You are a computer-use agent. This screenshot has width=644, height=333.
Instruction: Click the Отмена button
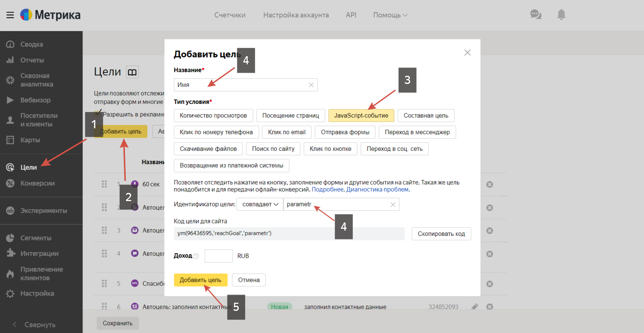pos(249,280)
